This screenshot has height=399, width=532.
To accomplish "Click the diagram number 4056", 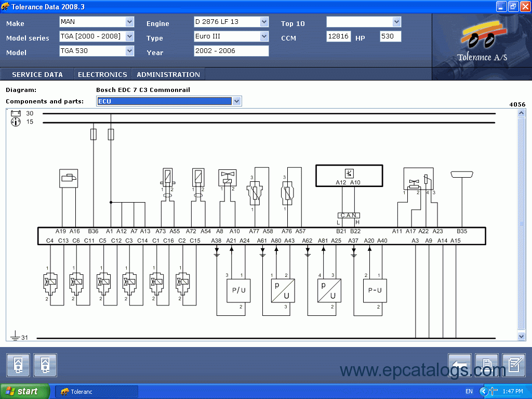I will click(517, 104).
